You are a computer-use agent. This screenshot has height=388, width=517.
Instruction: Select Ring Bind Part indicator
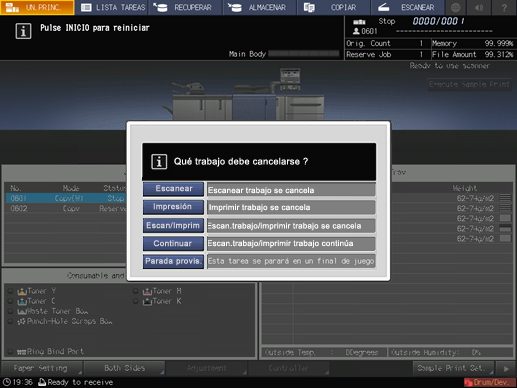[10, 352]
